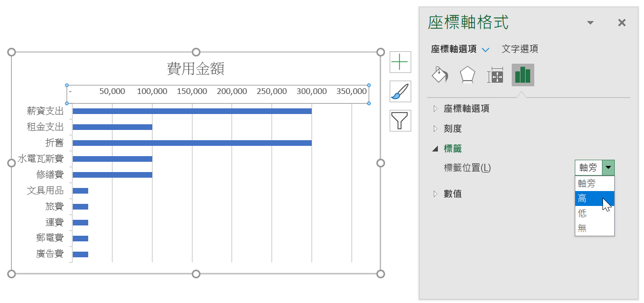Image resolution: width=644 pixels, height=303 pixels.
Task: Choose 無 in the label position list
Action: 595,228
